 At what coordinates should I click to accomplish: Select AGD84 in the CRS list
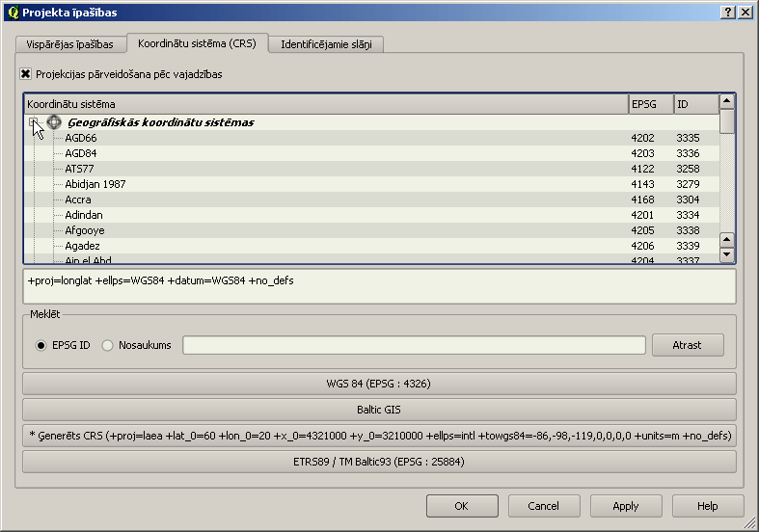click(81, 153)
